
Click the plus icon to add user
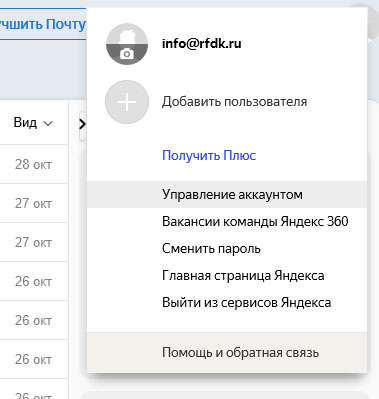[x=127, y=102]
